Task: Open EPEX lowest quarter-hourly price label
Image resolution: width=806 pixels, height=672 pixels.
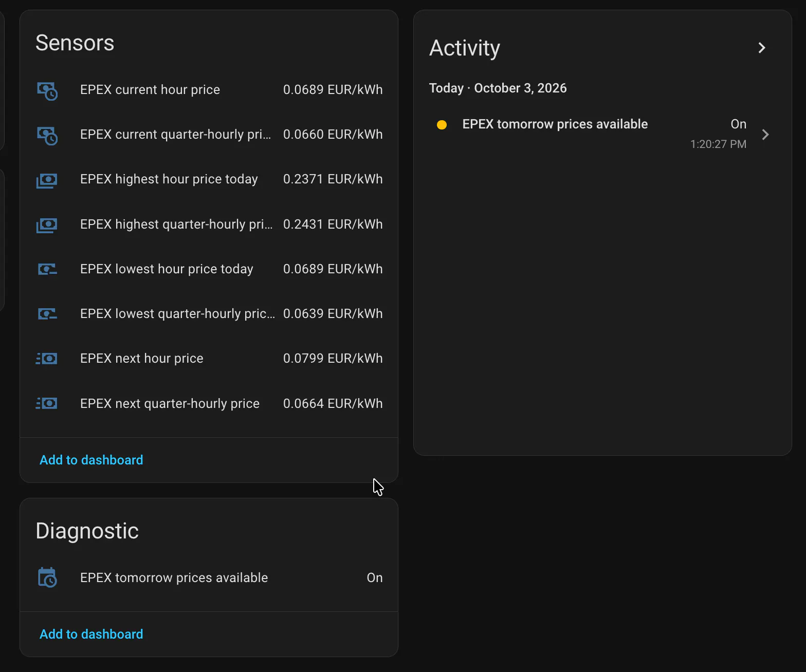Action: click(177, 314)
